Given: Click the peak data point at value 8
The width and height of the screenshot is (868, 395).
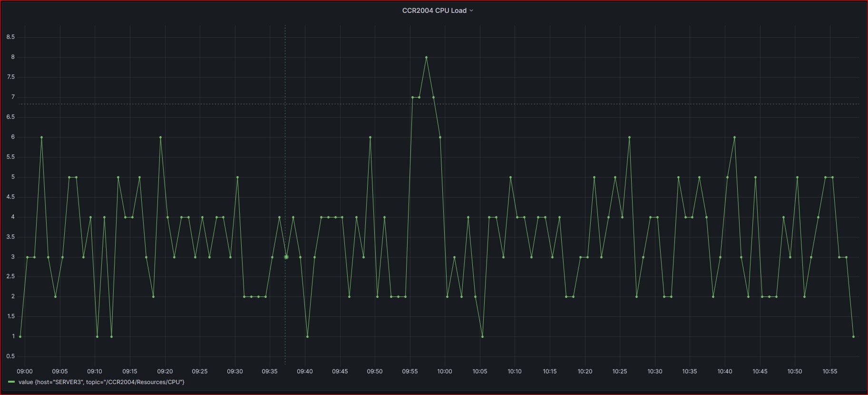Looking at the screenshot, I should click(x=426, y=57).
